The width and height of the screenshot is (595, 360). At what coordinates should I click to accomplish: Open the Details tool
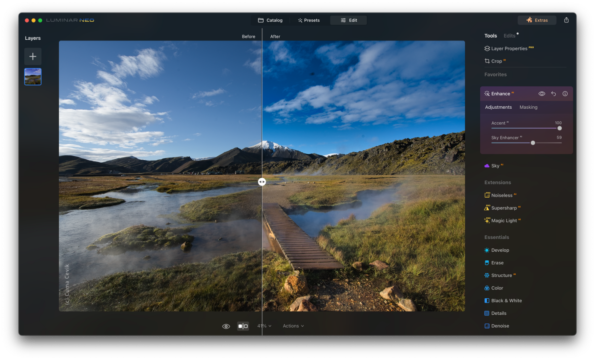pos(495,313)
